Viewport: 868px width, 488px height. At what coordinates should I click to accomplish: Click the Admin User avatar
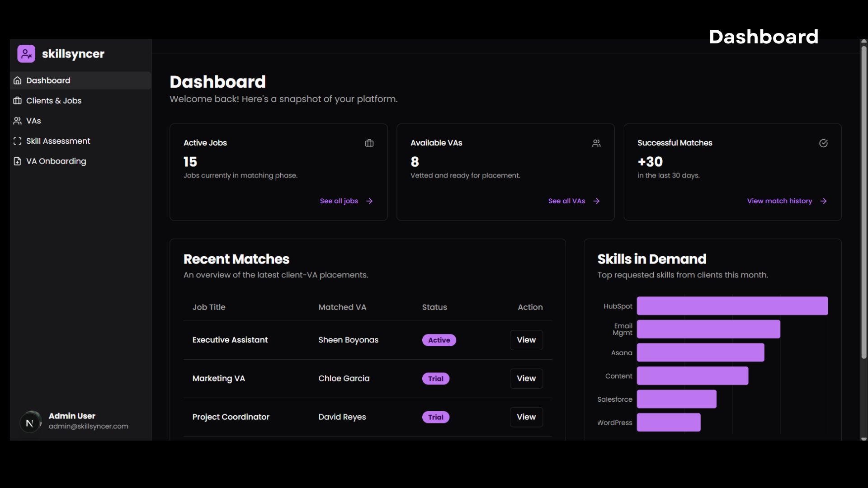click(x=30, y=422)
